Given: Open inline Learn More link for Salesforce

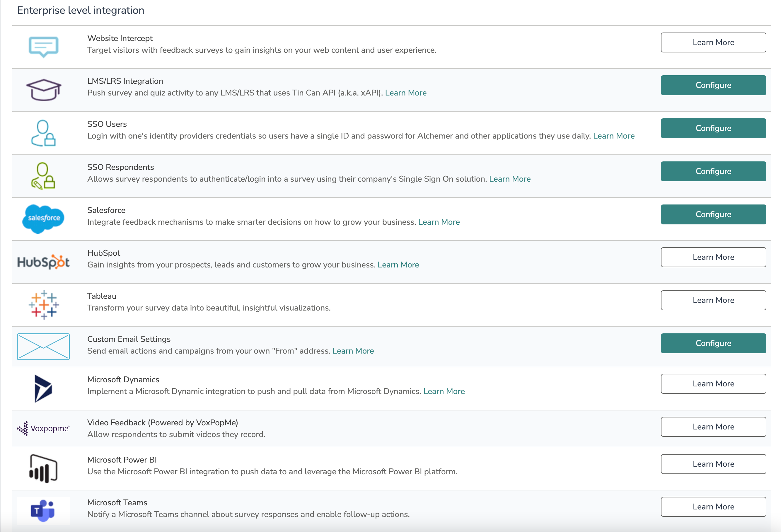Looking at the screenshot, I should (439, 222).
